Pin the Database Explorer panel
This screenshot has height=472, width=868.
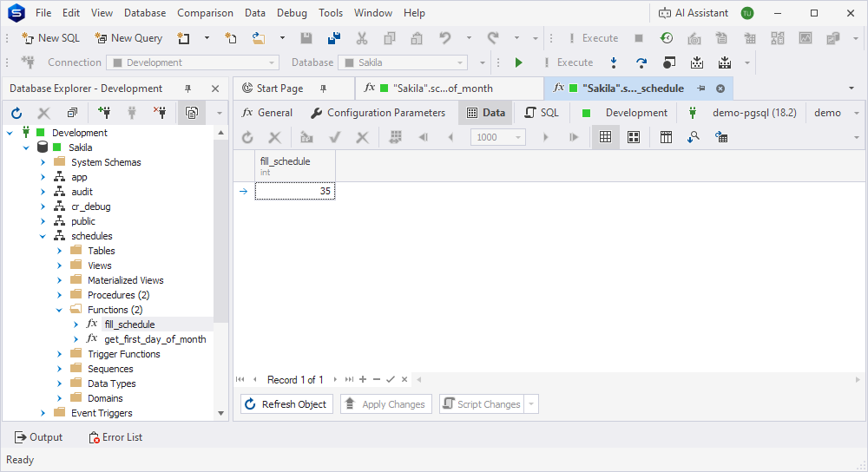[187, 88]
